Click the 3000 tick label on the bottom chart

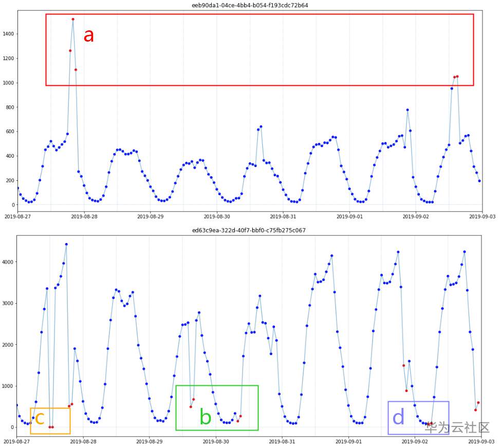[8, 303]
